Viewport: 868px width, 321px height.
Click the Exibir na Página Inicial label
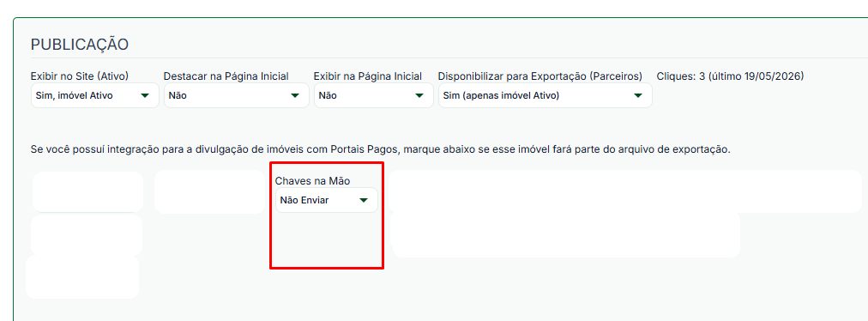pyautogui.click(x=368, y=76)
